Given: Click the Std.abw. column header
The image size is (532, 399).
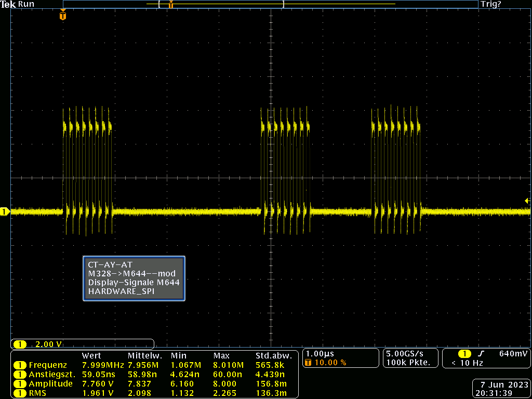Looking at the screenshot, I should [273, 356].
